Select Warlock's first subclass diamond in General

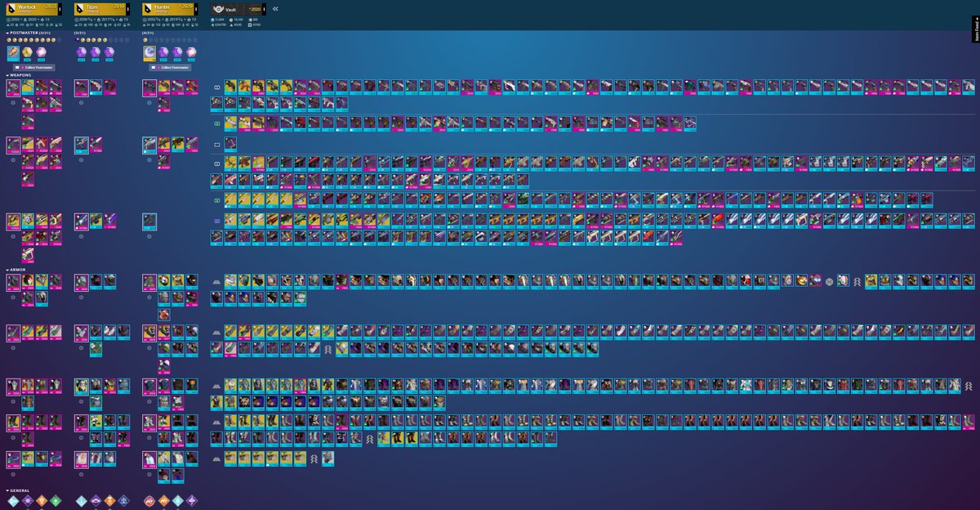13,501
